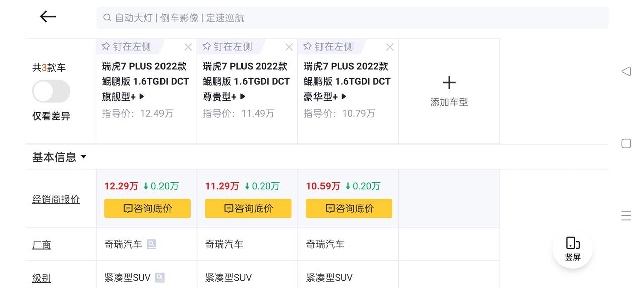The width and height of the screenshot is (644, 288).
Task: Remove the 尊贵型+ car from comparison
Action: [x=289, y=47]
